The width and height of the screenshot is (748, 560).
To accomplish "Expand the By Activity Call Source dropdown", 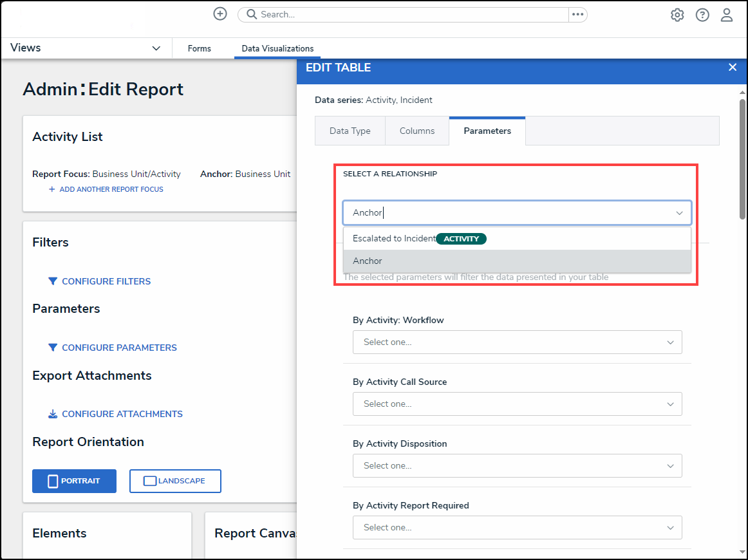I will tap(517, 404).
